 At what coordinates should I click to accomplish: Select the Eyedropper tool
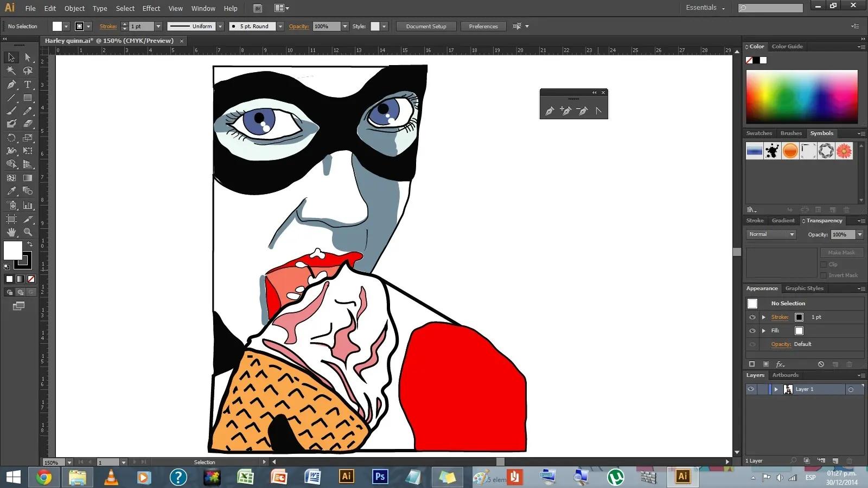[11, 191]
